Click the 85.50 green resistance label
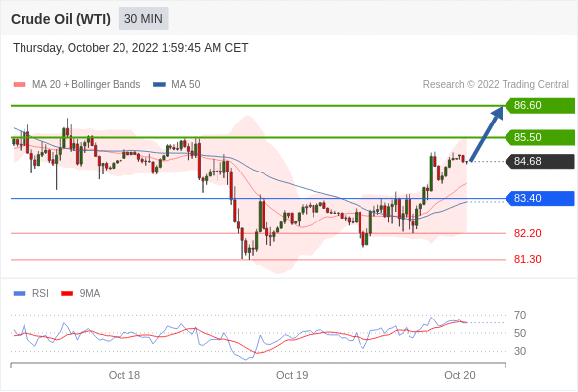The height and width of the screenshot is (392, 578). pyautogui.click(x=540, y=137)
